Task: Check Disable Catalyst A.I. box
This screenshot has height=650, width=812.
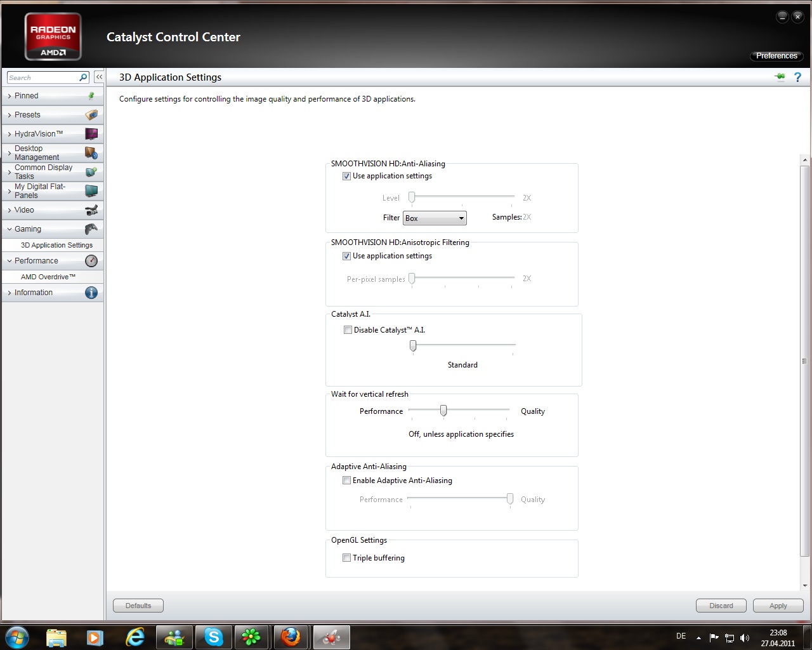Action: click(x=348, y=330)
